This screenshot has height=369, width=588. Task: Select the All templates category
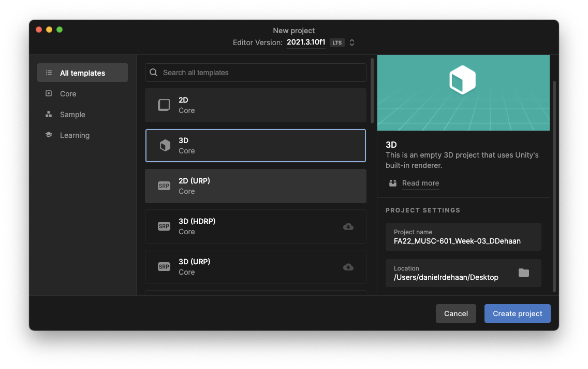82,73
